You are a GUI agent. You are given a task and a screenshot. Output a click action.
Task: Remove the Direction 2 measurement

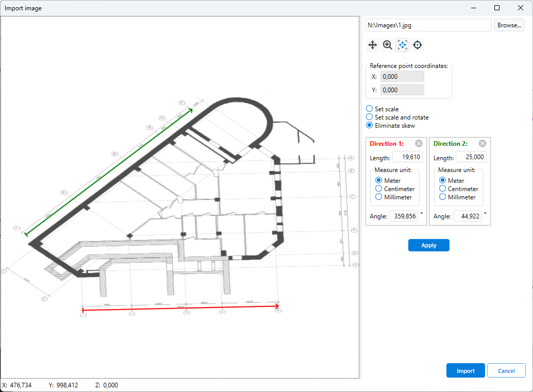482,143
